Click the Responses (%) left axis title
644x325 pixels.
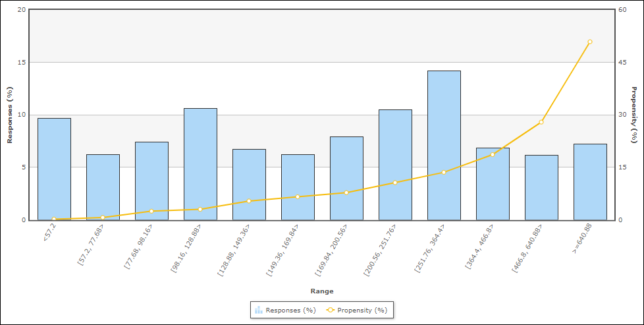click(10, 115)
